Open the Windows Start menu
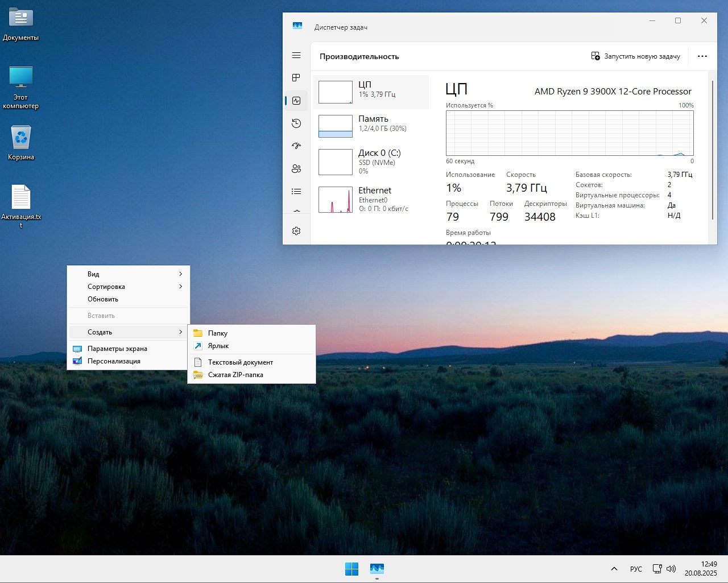The image size is (728, 583). pyautogui.click(x=351, y=568)
